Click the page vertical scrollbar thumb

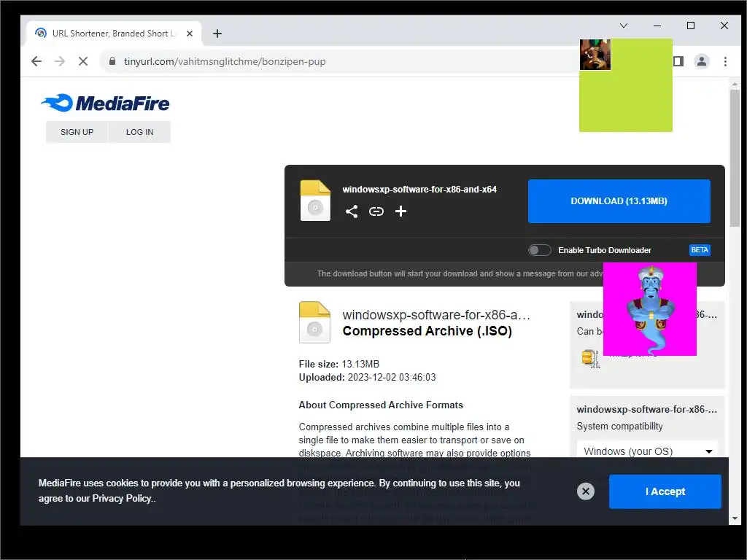click(x=735, y=160)
